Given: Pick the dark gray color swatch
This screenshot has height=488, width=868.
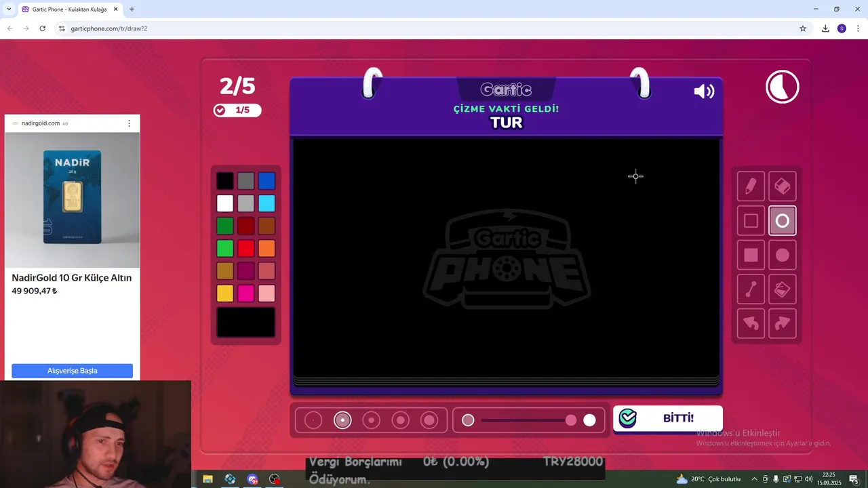Looking at the screenshot, I should click(x=245, y=181).
